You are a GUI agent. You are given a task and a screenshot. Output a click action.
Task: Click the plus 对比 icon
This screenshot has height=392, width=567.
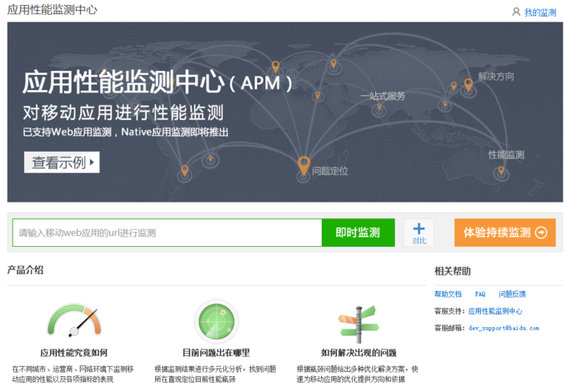(x=419, y=233)
